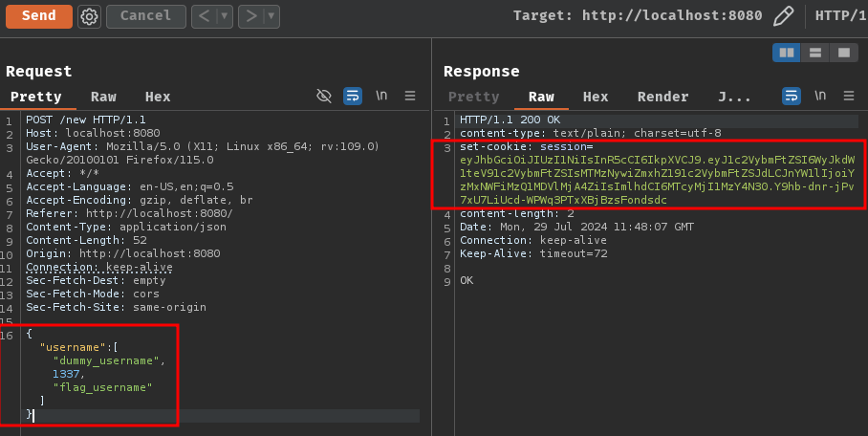Go back to previous request arrow
The width and height of the screenshot is (868, 436).
pos(205,16)
